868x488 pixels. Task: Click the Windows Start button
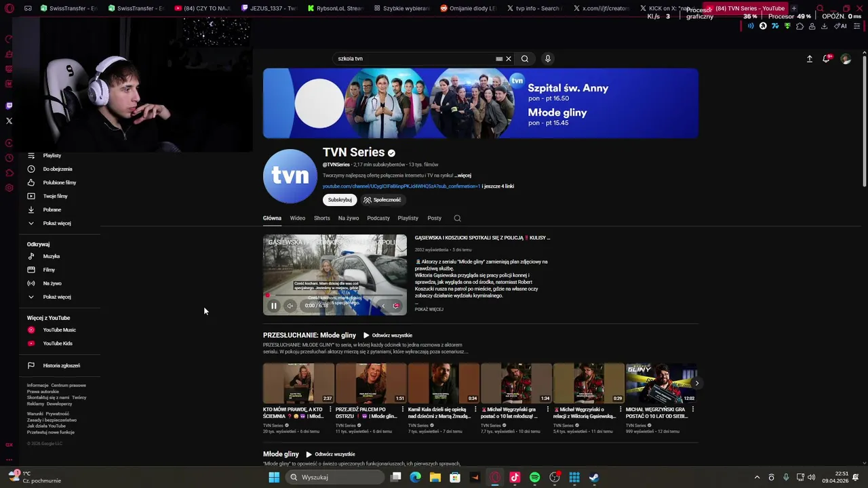(274, 477)
